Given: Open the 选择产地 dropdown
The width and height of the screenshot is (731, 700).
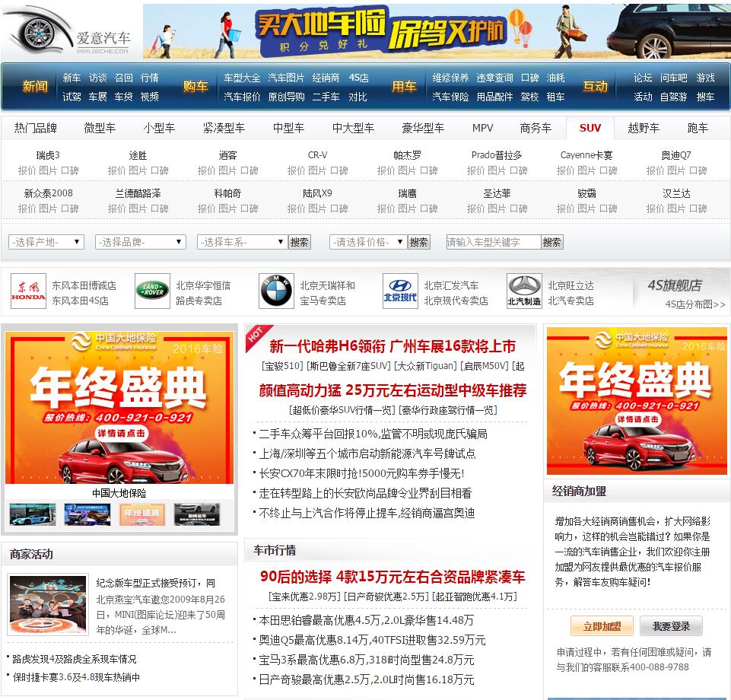Looking at the screenshot, I should (x=46, y=242).
